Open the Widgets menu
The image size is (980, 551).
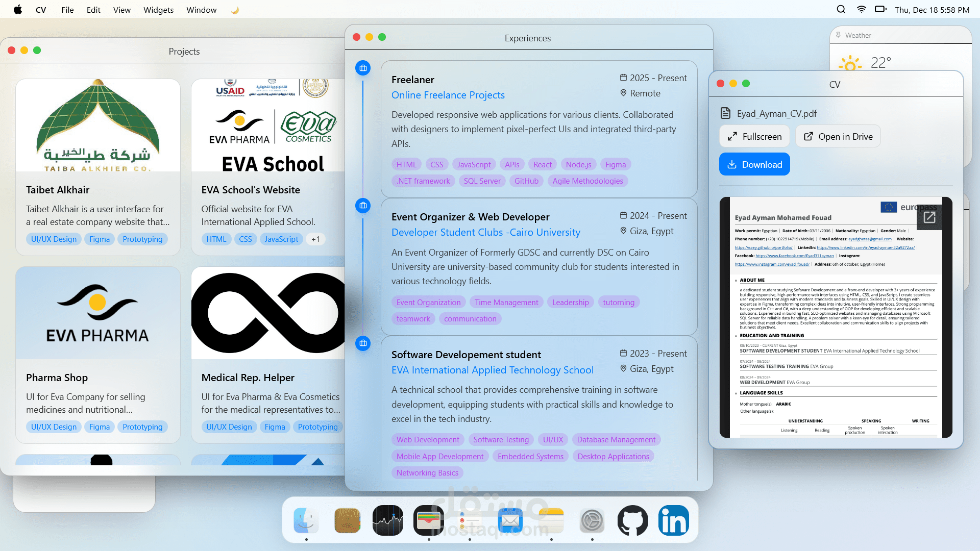(x=158, y=10)
